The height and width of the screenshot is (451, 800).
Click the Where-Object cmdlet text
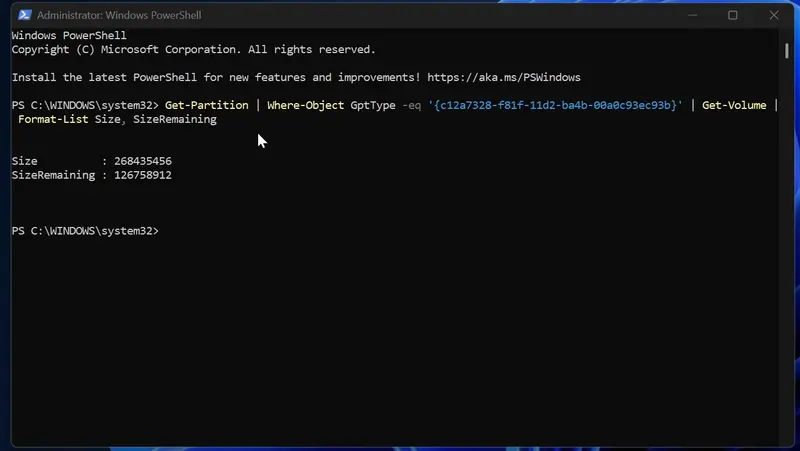pyautogui.click(x=305, y=105)
